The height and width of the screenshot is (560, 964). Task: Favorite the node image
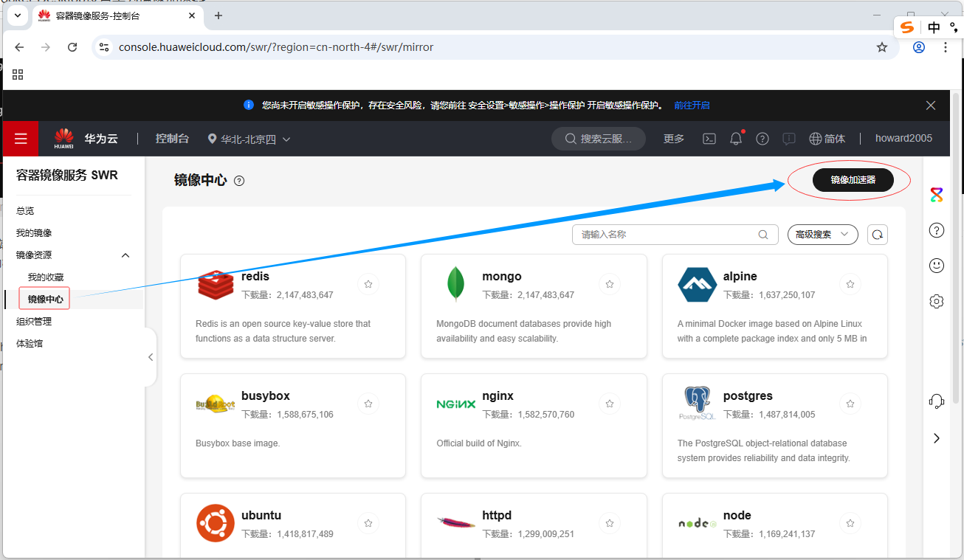pyautogui.click(x=850, y=523)
